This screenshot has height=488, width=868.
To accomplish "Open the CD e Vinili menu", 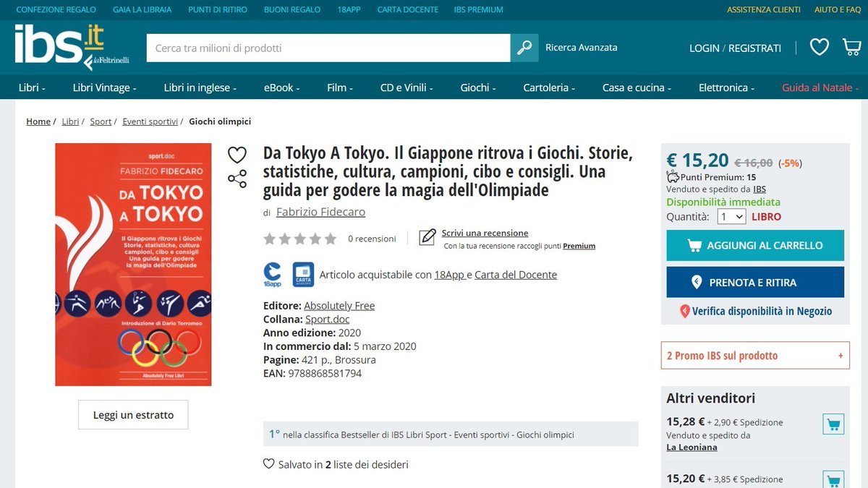I will point(407,87).
